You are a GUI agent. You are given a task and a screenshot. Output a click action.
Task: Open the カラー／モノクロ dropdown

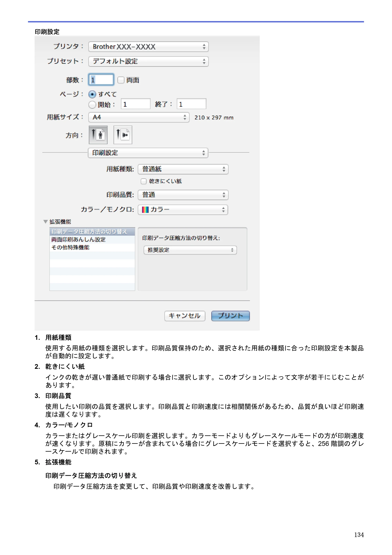click(x=183, y=210)
